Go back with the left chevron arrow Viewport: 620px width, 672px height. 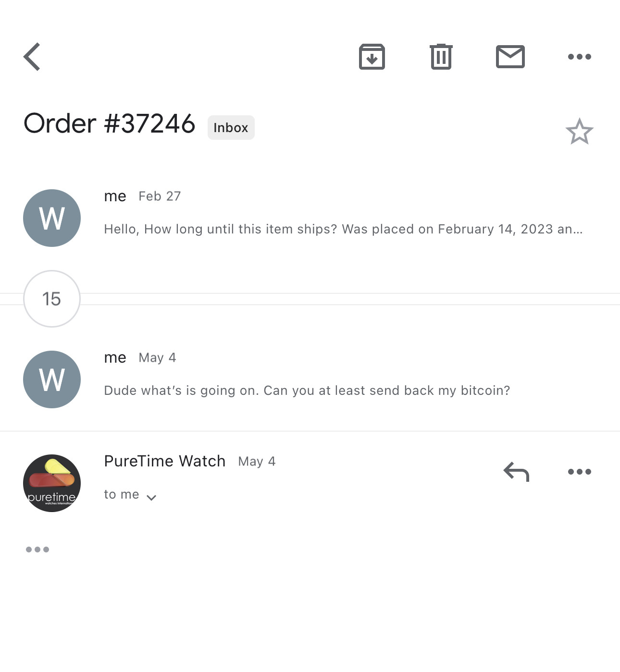point(32,57)
